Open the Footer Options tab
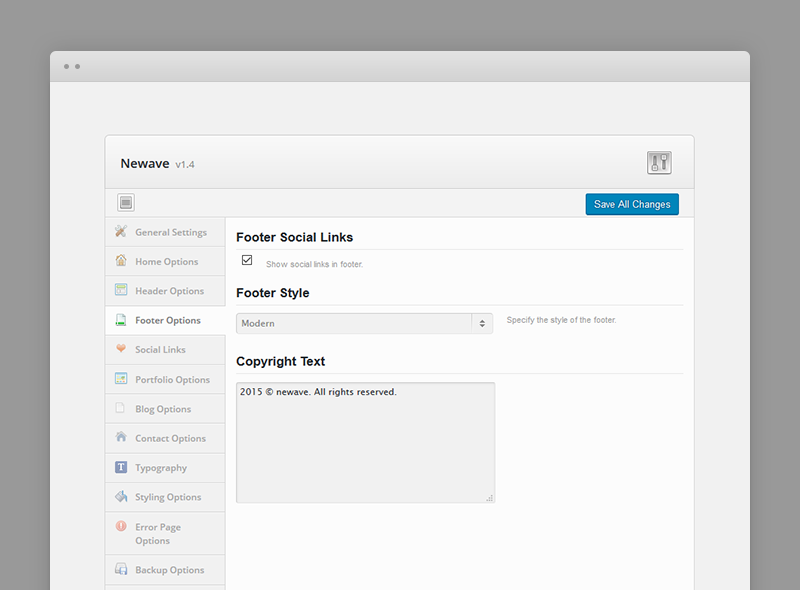Screen dimensions: 800x590 (x=165, y=321)
